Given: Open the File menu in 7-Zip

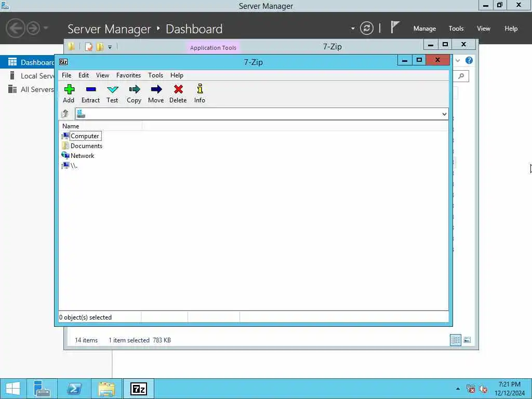Looking at the screenshot, I should coord(66,75).
